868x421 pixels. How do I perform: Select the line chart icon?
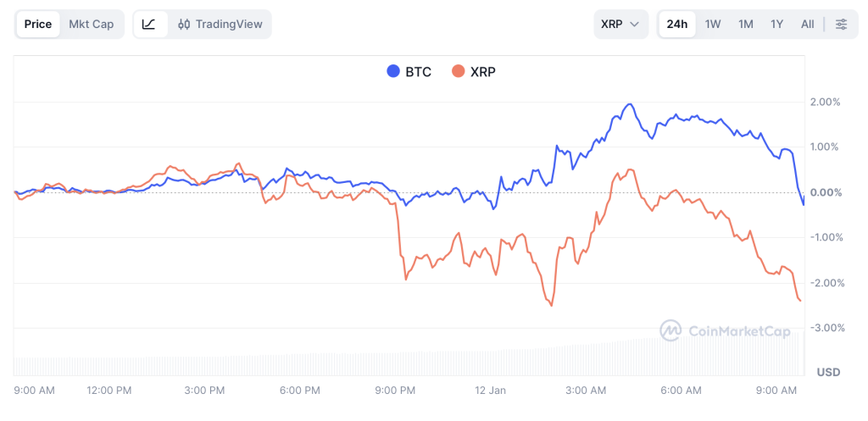pyautogui.click(x=149, y=24)
